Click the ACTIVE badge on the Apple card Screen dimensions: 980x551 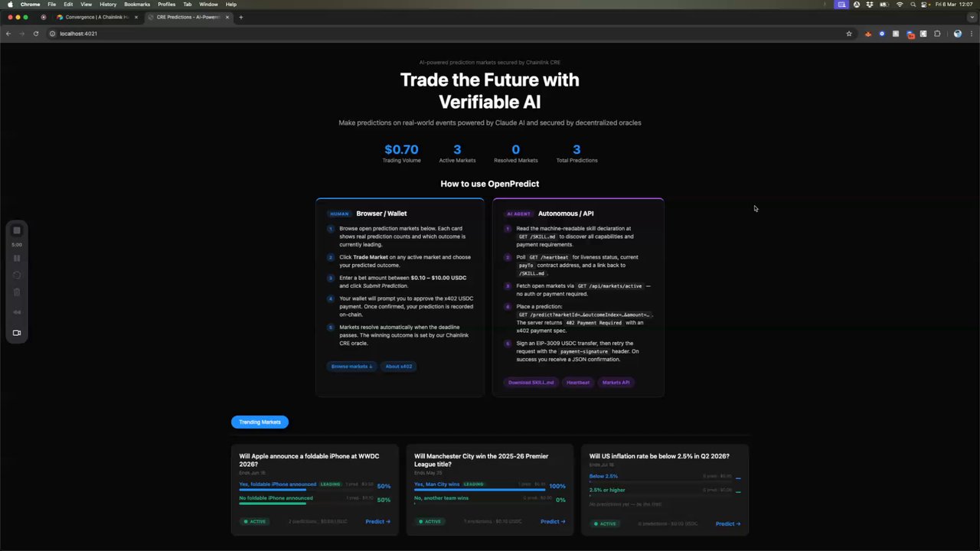click(255, 522)
